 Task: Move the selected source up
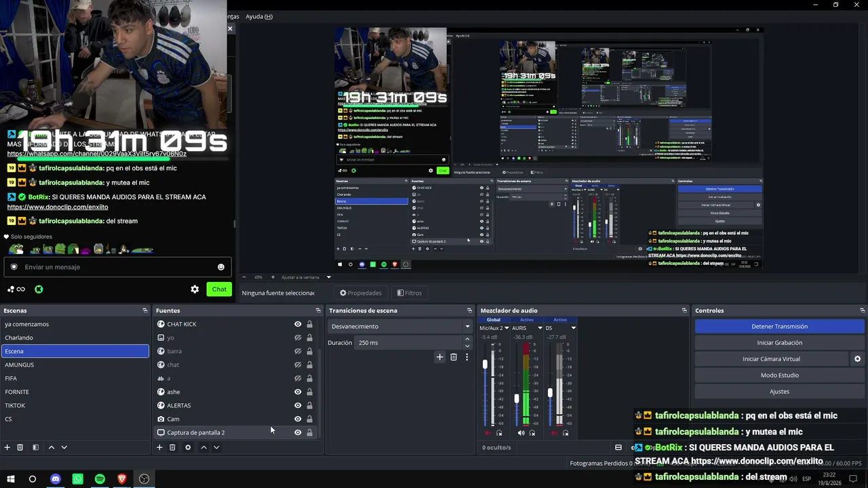click(203, 447)
